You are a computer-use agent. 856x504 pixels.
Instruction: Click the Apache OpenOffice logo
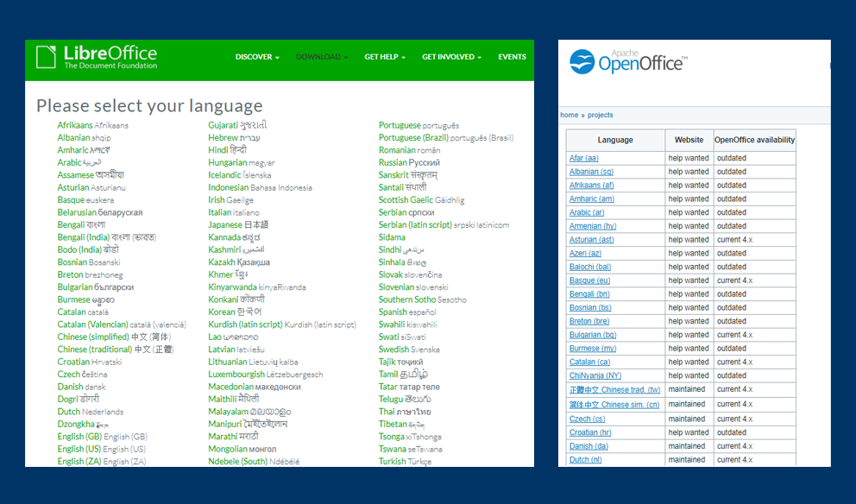627,62
